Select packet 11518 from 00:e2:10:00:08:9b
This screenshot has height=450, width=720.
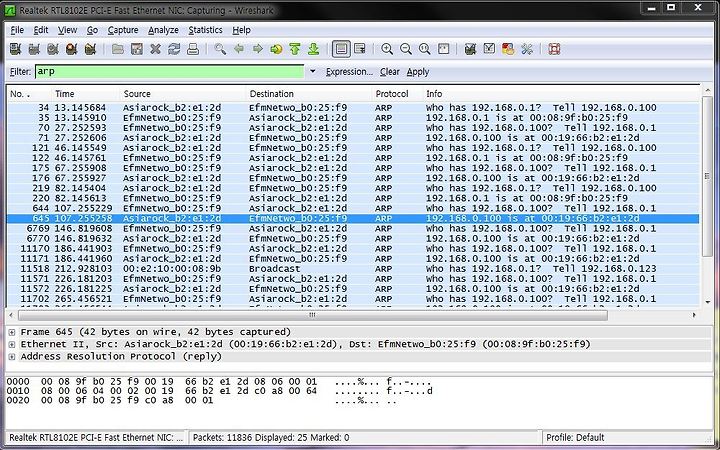(353, 269)
